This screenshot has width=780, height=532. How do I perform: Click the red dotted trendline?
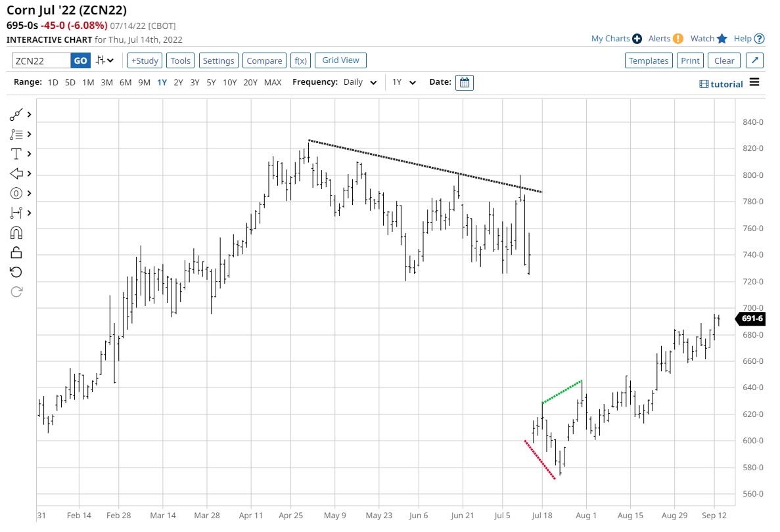pos(539,460)
